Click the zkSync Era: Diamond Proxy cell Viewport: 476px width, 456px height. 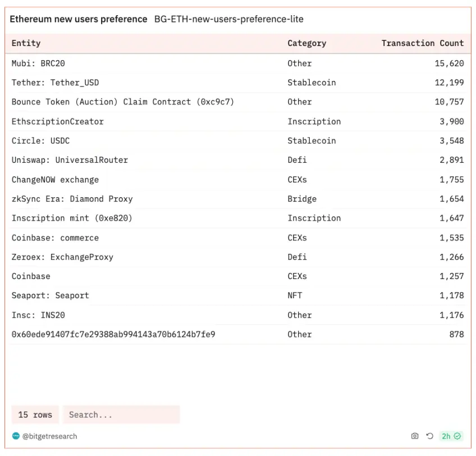(72, 199)
